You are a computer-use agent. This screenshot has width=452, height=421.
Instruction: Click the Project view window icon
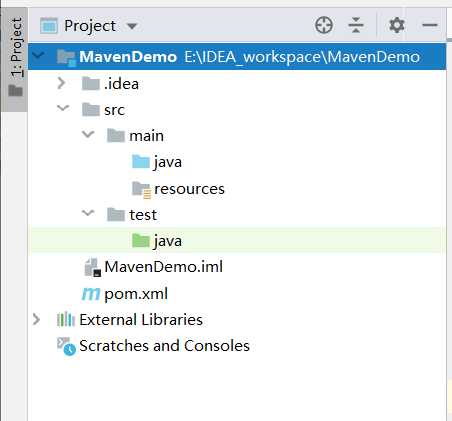pos(49,26)
